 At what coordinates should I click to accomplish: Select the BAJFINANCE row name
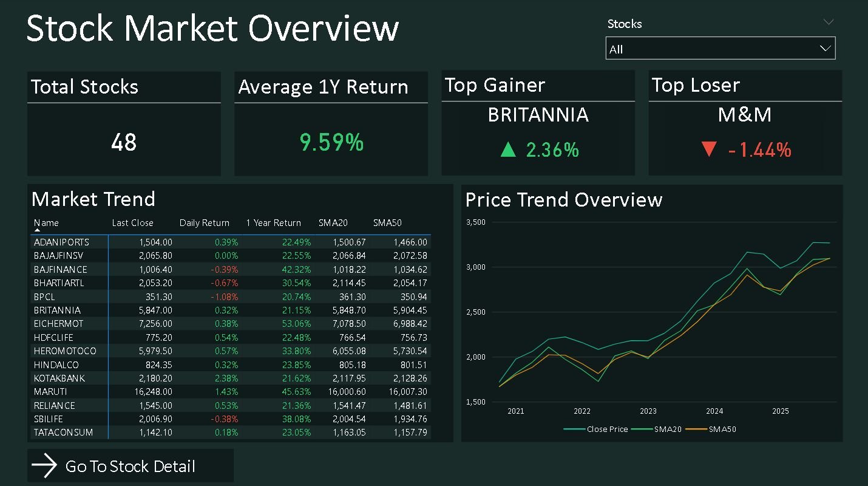click(61, 269)
